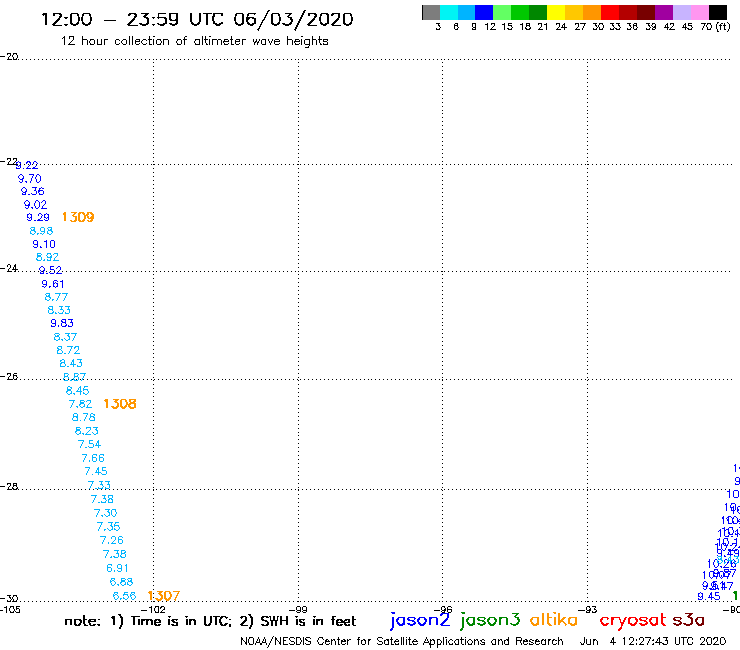Image resolution: width=740 pixels, height=650 pixels.
Task: Click the 7.30 wave height value
Action: point(105,513)
